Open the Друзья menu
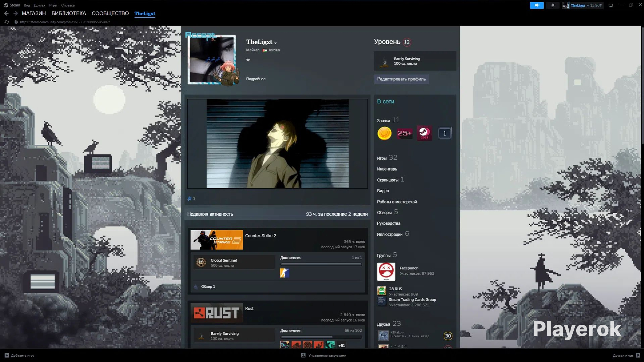644x362 pixels. coord(39,5)
